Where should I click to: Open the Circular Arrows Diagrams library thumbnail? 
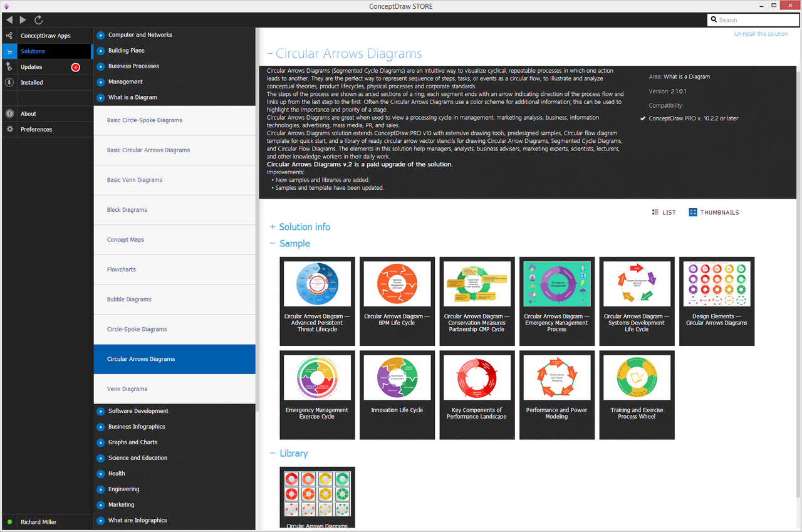318,498
